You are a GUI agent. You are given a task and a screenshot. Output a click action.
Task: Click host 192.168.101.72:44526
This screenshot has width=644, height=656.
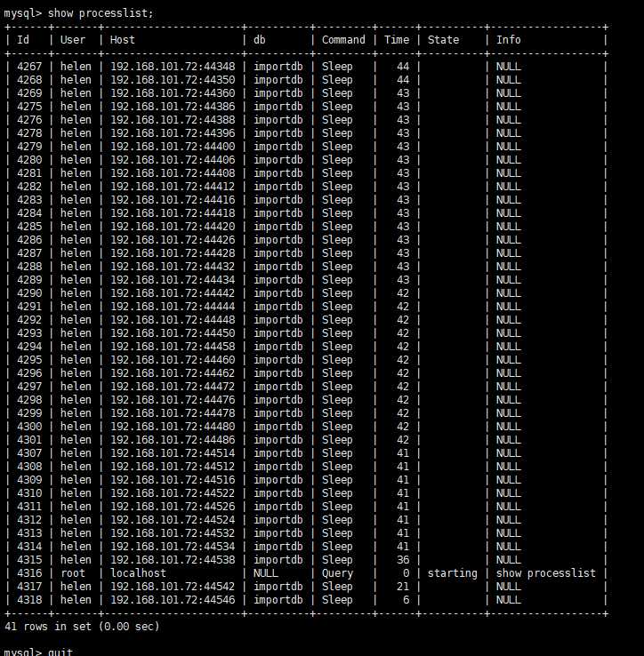coord(173,507)
